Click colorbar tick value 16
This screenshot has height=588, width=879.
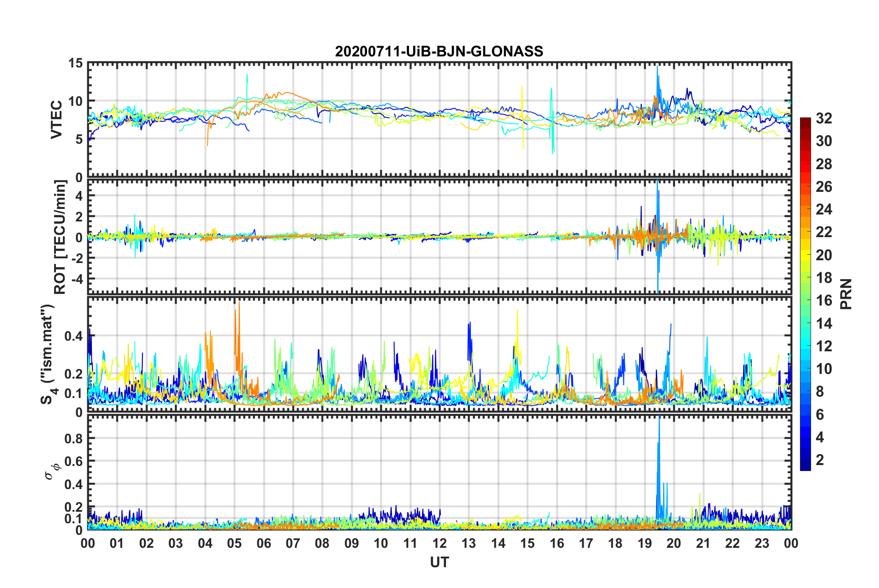(x=824, y=300)
